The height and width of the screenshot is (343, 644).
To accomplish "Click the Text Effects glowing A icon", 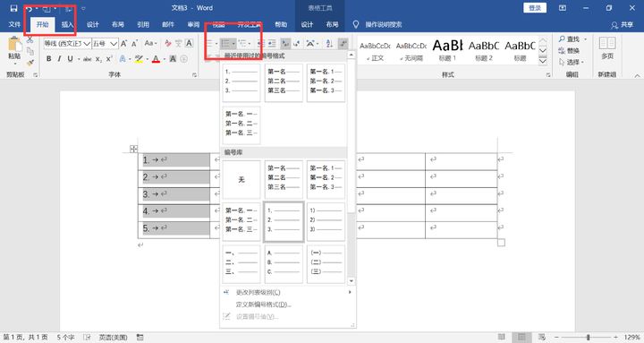I will pos(123,59).
